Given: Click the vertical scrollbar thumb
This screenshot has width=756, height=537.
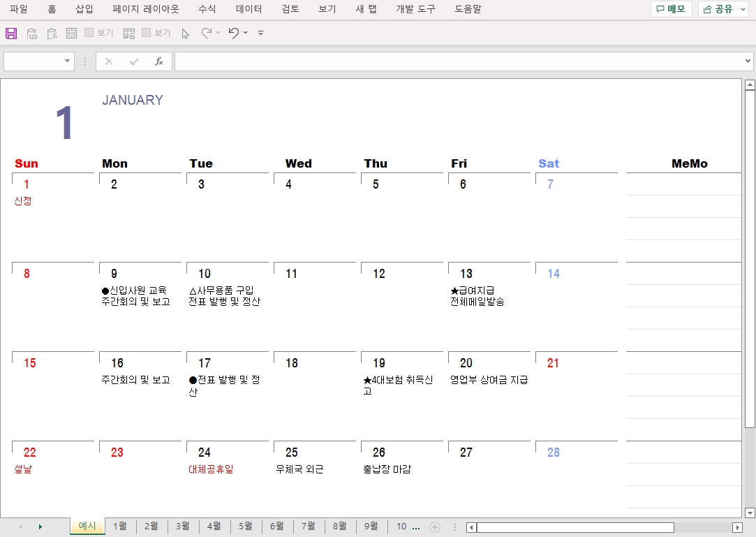Looking at the screenshot, I should (x=750, y=259).
